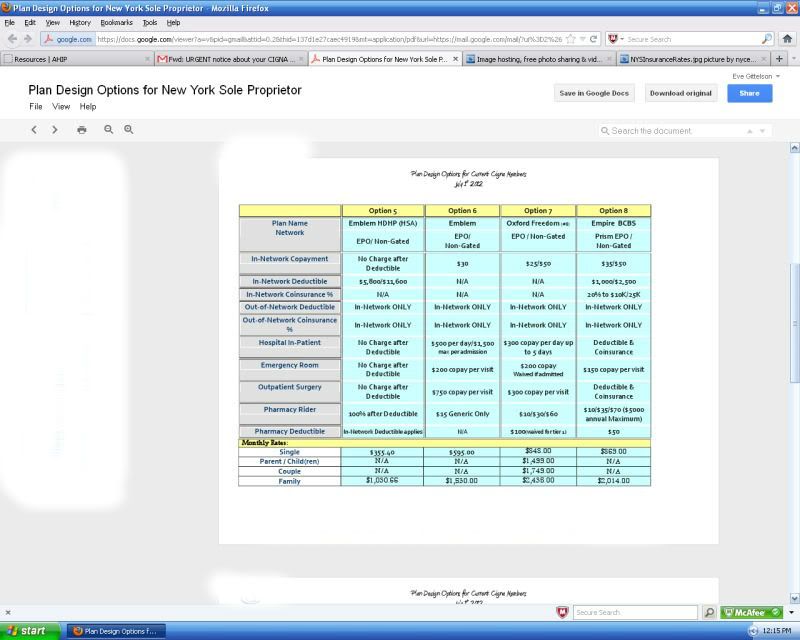The image size is (800, 640).
Task: Go back using Firefox's back arrow
Action: coord(13,39)
